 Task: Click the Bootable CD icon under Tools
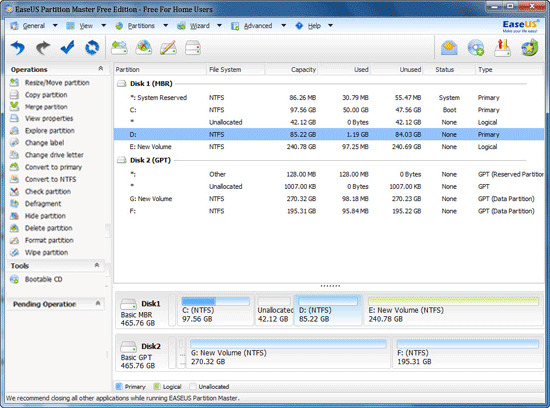click(x=14, y=279)
